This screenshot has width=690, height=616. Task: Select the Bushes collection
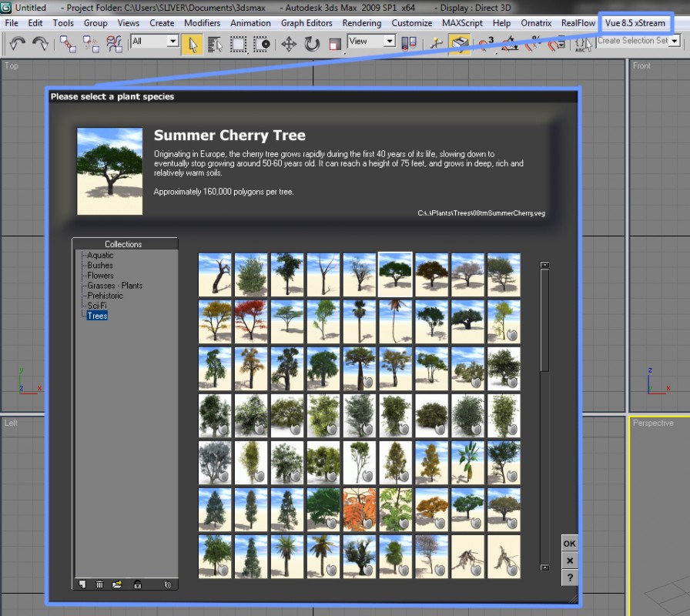coord(100,266)
